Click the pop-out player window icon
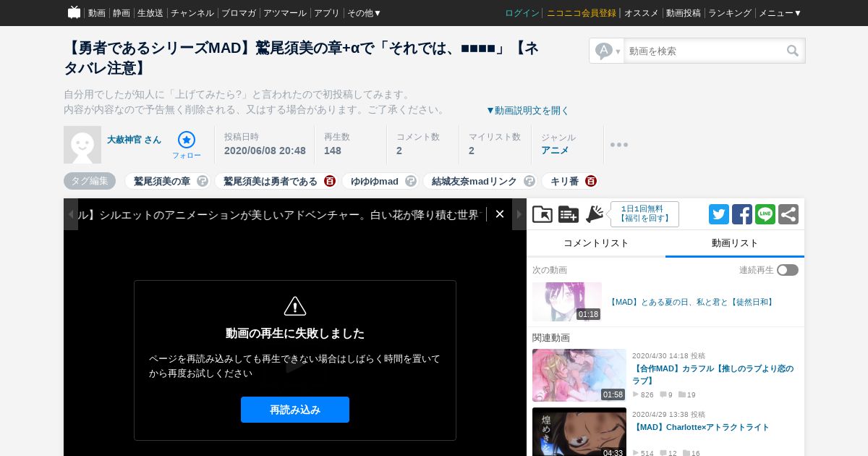The height and width of the screenshot is (456, 868). (542, 214)
